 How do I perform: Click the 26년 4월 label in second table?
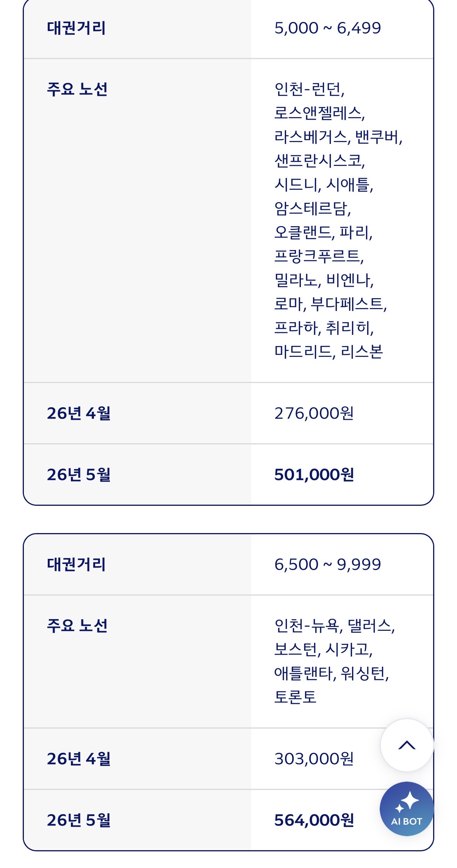coord(79,759)
